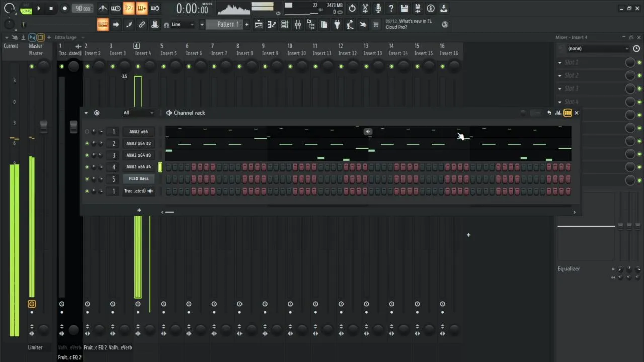Toggle Channel rack step/piano roll view icon
The image size is (644, 362).
pyautogui.click(x=568, y=113)
